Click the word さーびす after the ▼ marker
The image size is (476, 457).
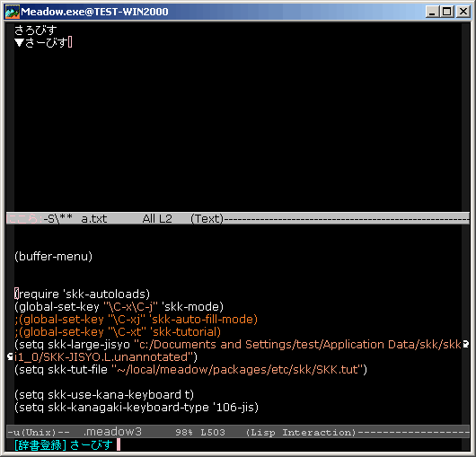46,42
